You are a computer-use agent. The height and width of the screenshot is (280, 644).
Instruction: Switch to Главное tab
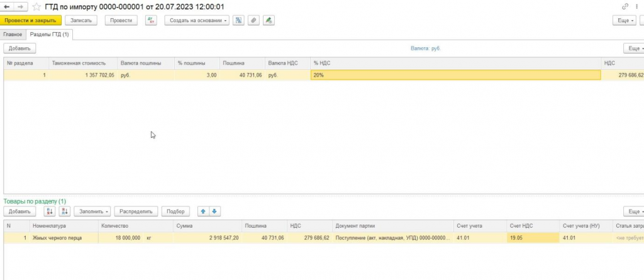pos(13,35)
